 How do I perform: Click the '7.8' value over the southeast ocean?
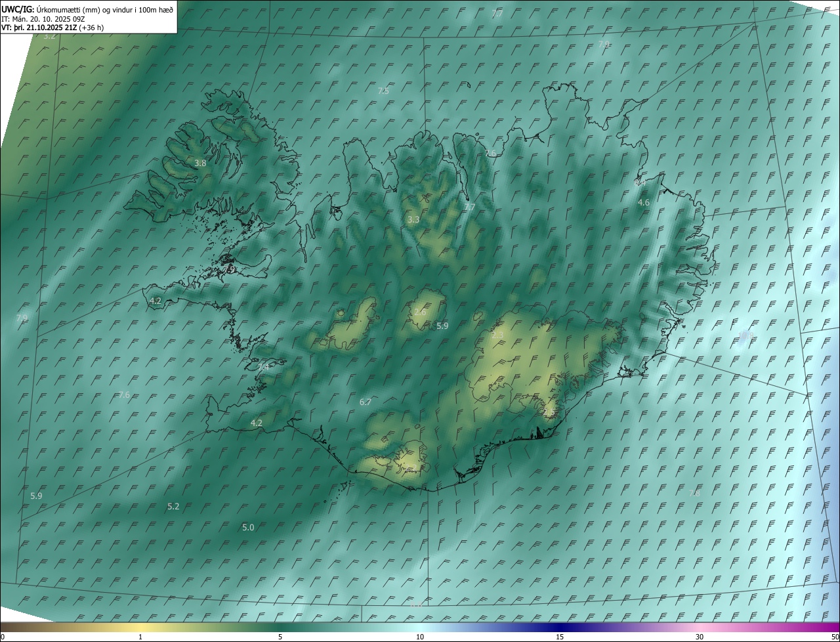click(694, 493)
